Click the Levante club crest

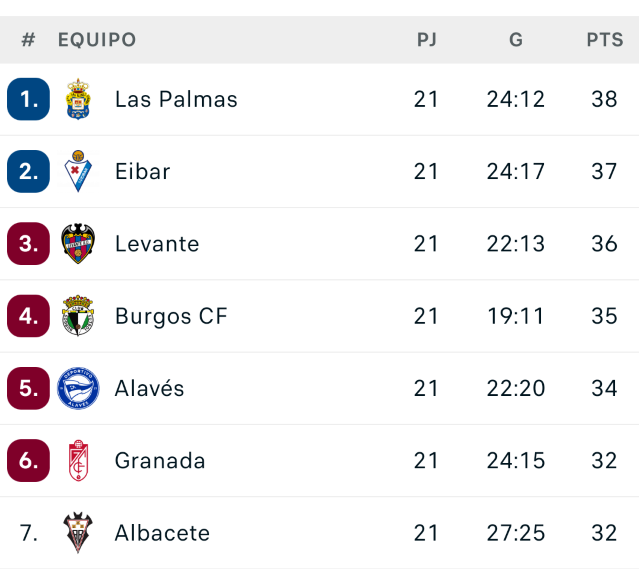coord(77,244)
